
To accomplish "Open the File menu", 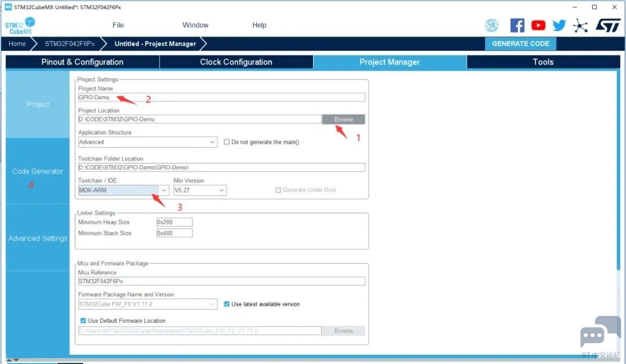I will tap(118, 25).
